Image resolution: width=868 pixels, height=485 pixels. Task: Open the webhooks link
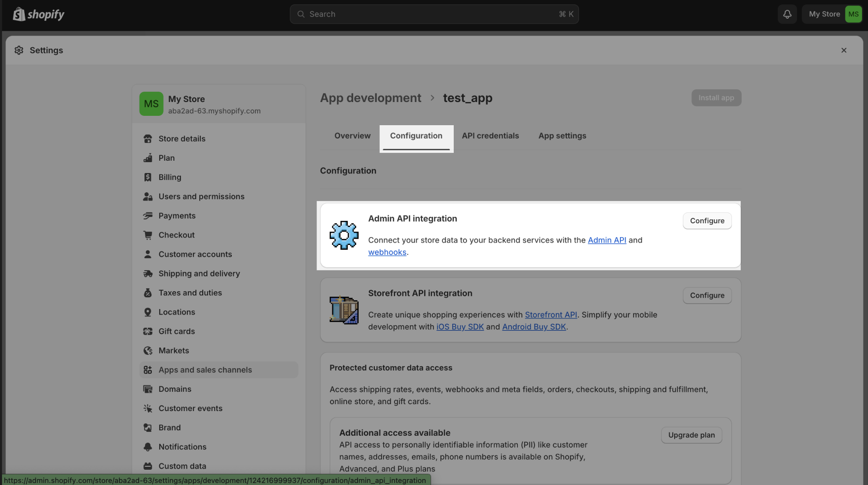point(387,252)
